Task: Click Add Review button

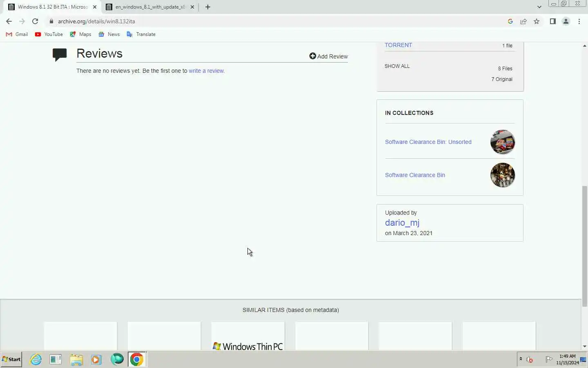Action: [329, 56]
